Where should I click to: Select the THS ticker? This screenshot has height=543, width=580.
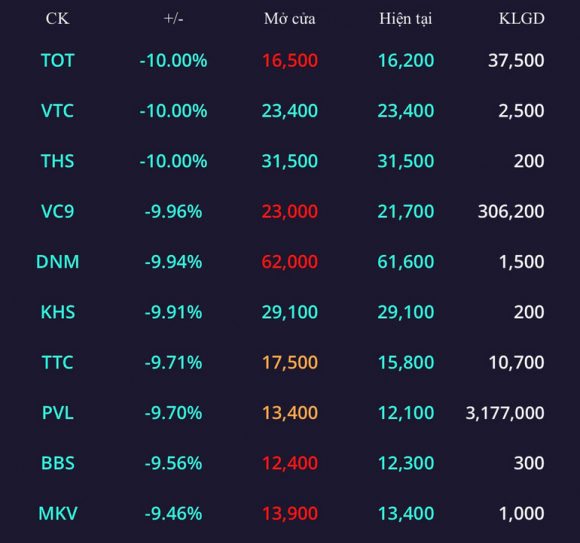pos(57,161)
